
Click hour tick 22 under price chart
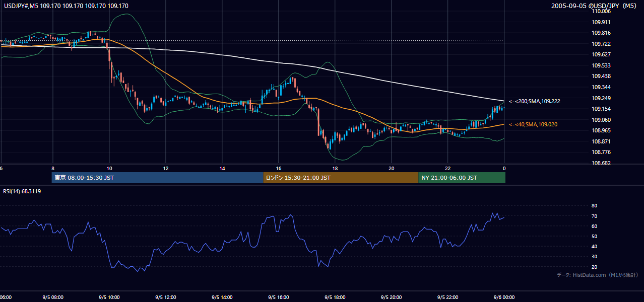click(447, 168)
